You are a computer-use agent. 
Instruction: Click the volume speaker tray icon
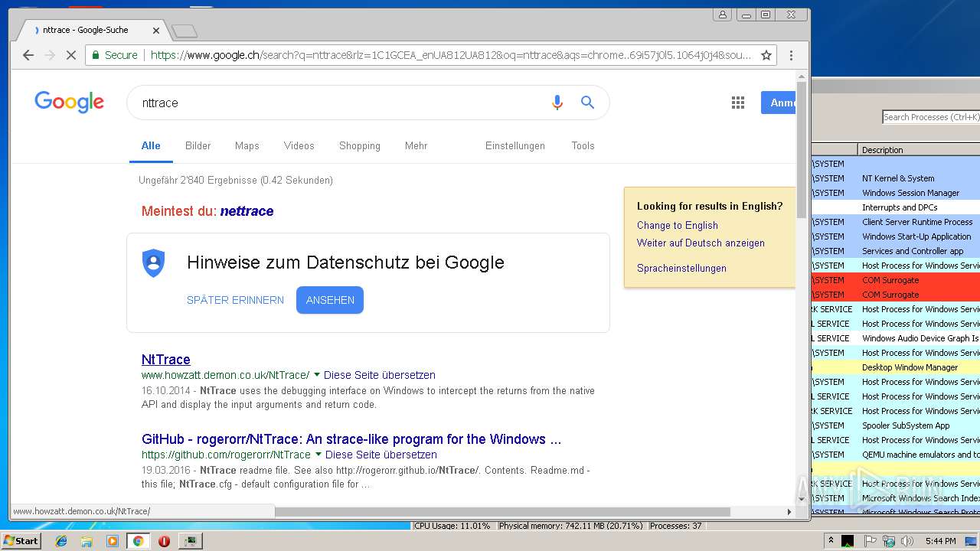point(908,541)
